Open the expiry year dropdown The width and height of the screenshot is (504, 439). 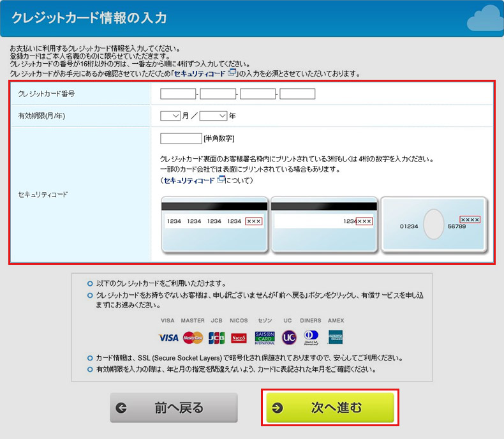(x=213, y=116)
